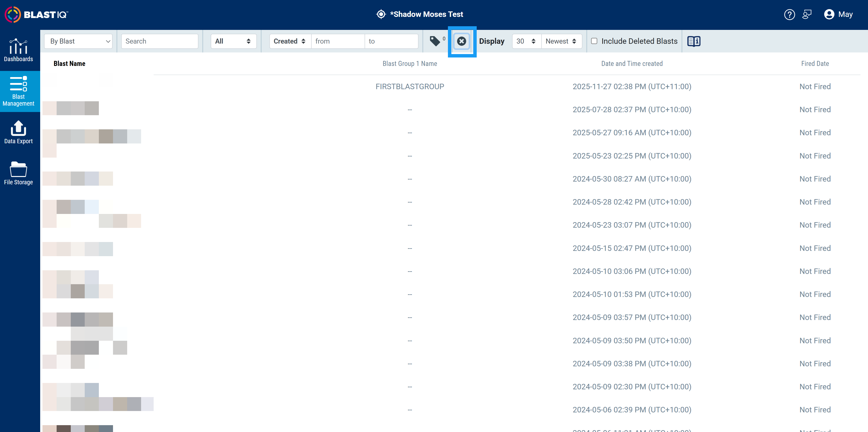The height and width of the screenshot is (432, 868).
Task: Select the 2024-05-09 02:30 PM date cell
Action: 632,387
